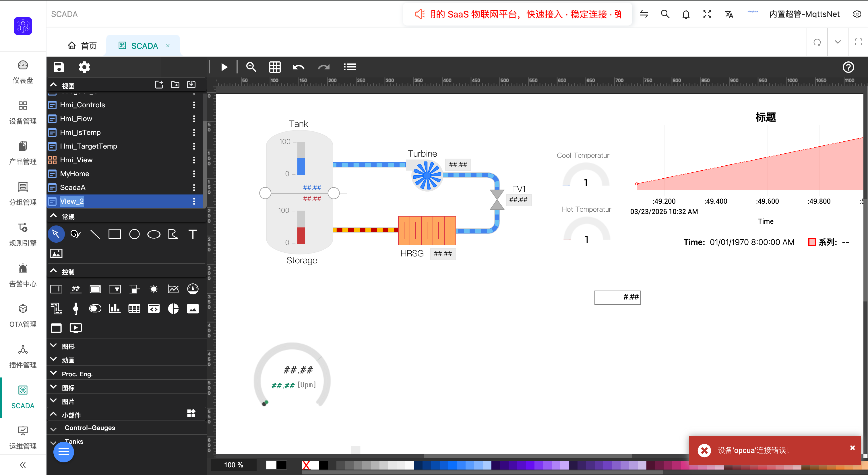Select the line drawing tool
868x475 pixels.
click(95, 234)
